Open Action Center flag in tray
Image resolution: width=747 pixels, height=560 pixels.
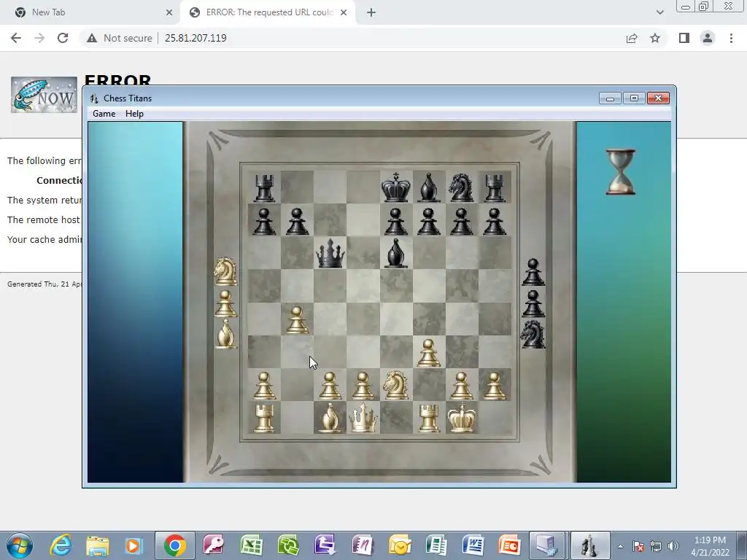pyautogui.click(x=638, y=546)
